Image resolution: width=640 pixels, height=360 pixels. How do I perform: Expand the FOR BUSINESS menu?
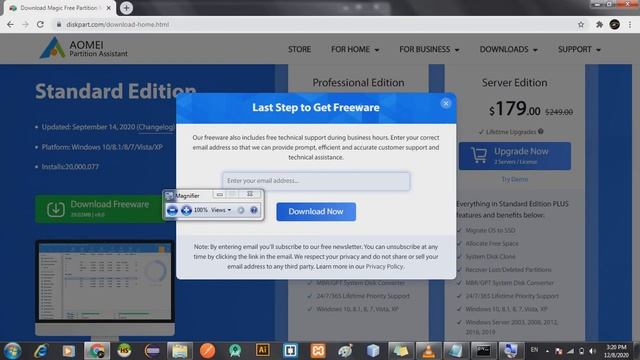click(429, 49)
